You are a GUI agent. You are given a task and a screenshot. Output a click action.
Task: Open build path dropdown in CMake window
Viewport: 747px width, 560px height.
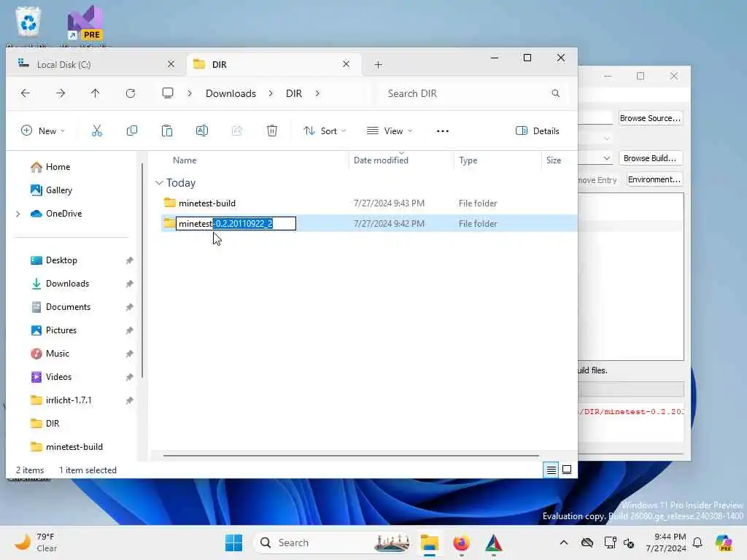click(606, 158)
